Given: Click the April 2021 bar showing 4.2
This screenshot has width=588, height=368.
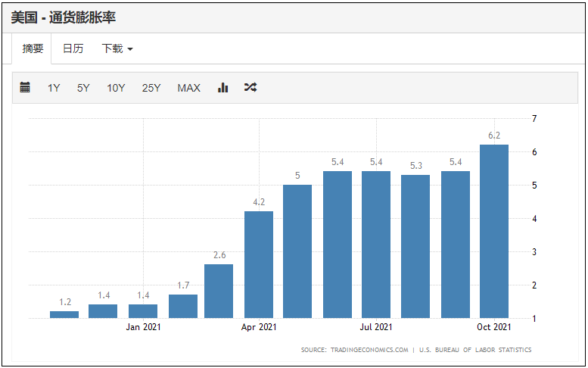Looking at the screenshot, I should (x=259, y=264).
